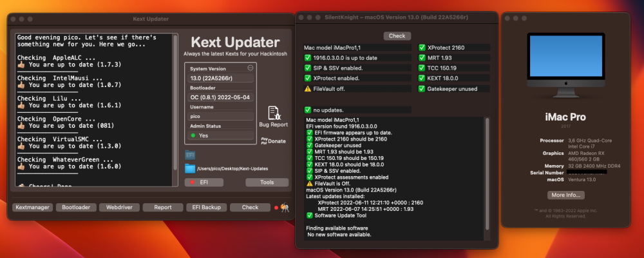This screenshot has width=644, height=258.
Task: Click the 'KEXT 18.0.0' status row
Action: (454, 78)
